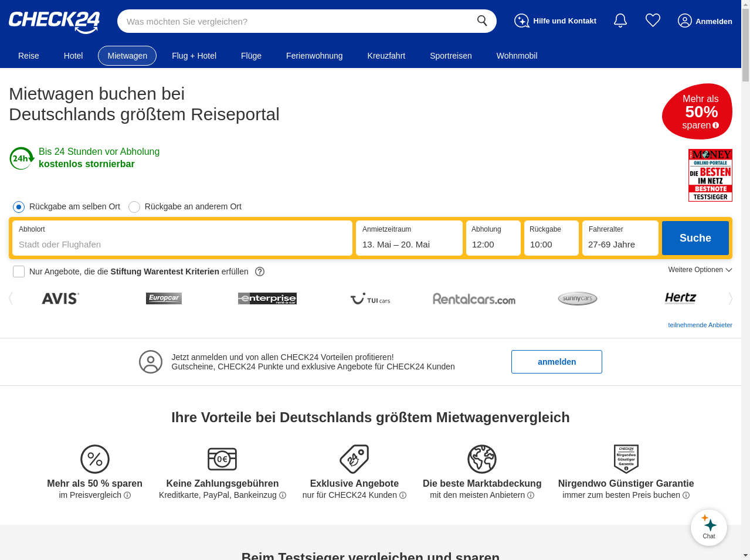Click the CHECK24 logo
Screen dimensions: 750x560
54,22
